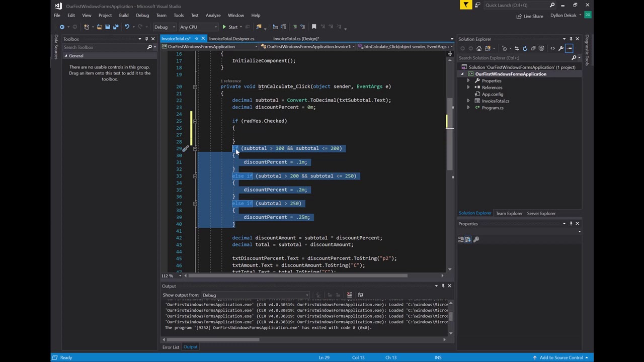
Task: Click Collapse All icon in Solution Explorer
Action: coord(533,48)
